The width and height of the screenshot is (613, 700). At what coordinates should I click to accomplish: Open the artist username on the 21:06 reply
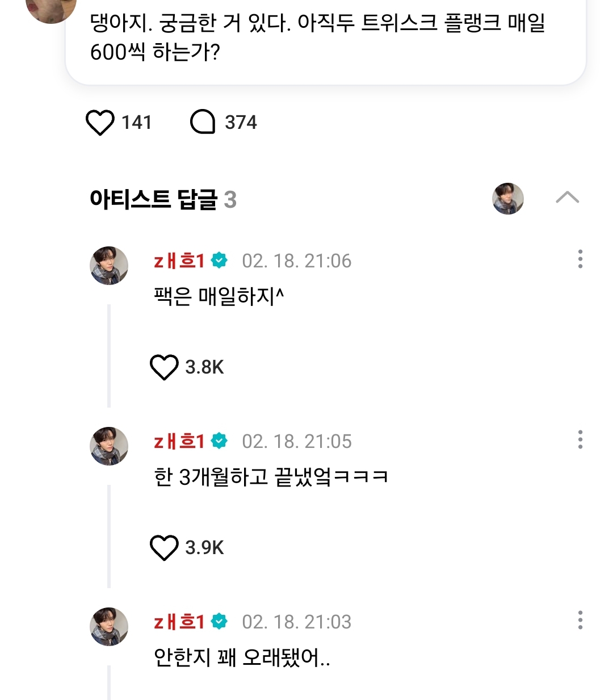tap(179, 261)
